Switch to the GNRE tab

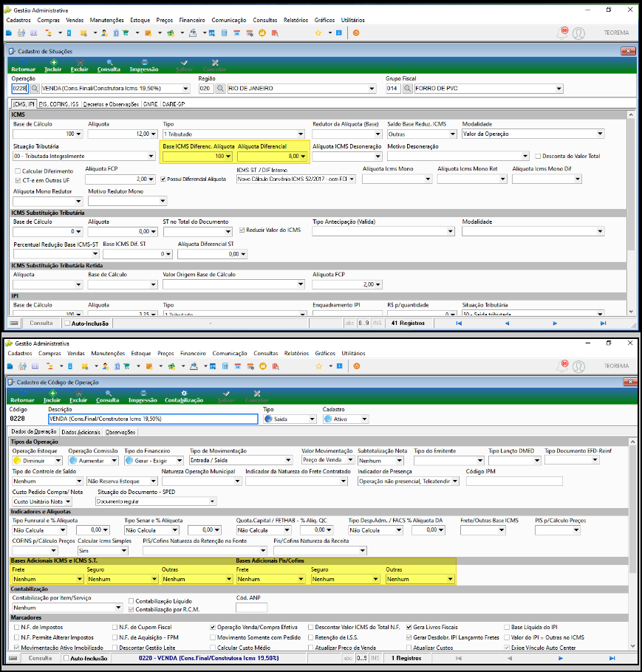151,104
